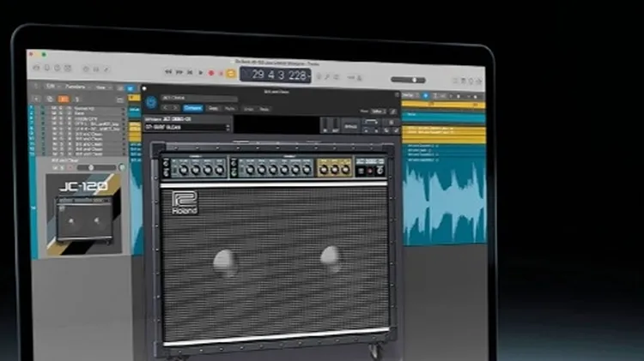Solo the inspector channel strip
This screenshot has width=644, height=361.
click(63, 167)
